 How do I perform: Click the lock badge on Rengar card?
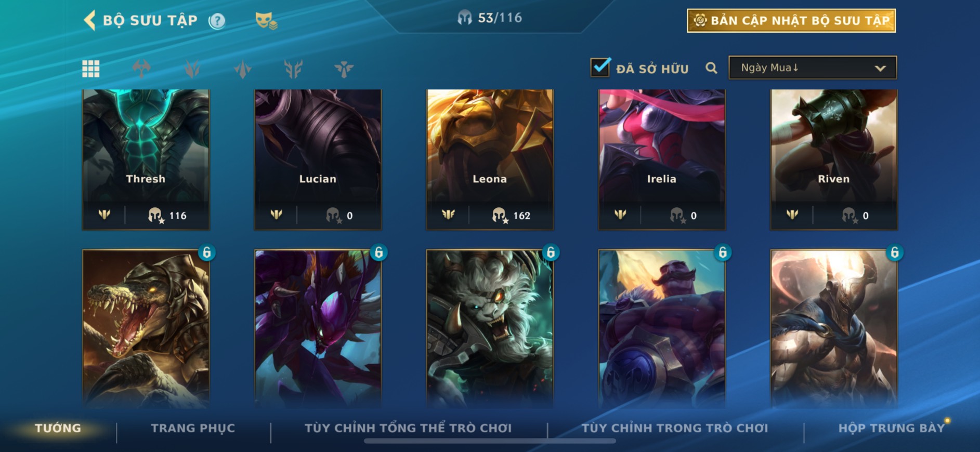coord(551,252)
